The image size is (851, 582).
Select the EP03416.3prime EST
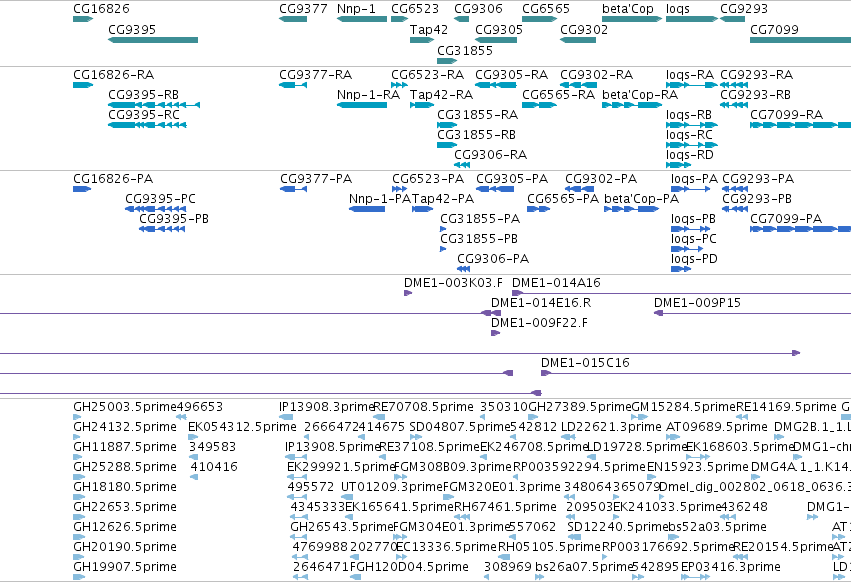(695, 577)
